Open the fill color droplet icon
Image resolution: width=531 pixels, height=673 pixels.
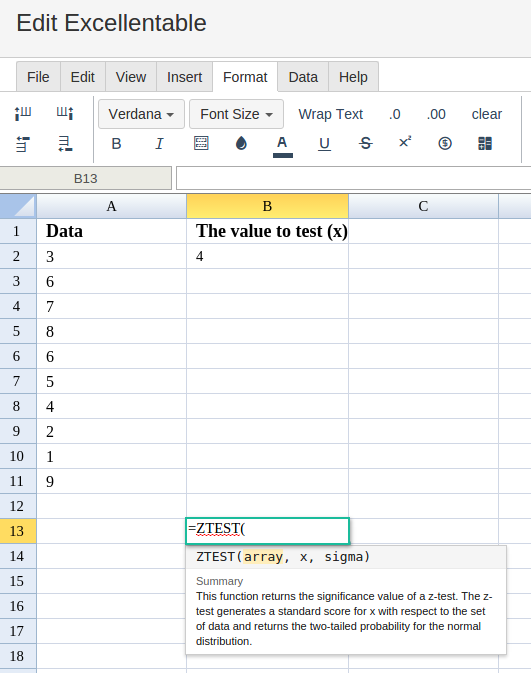(241, 143)
